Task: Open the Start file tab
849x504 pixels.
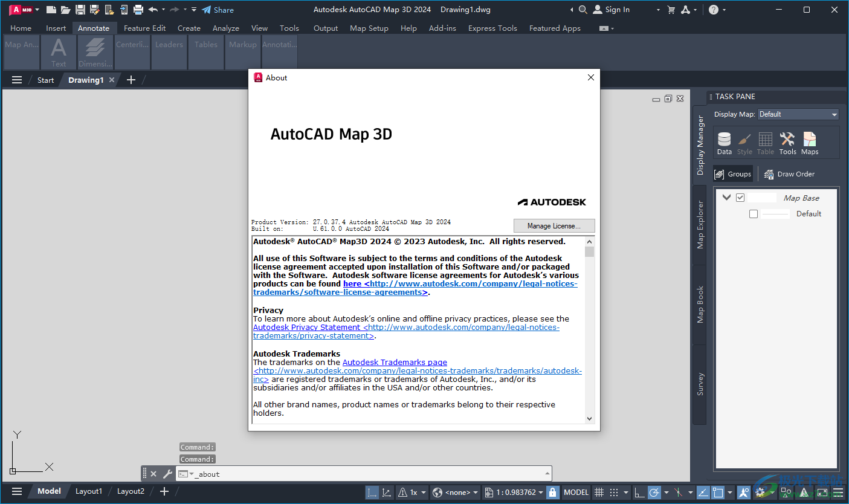Action: [45, 80]
